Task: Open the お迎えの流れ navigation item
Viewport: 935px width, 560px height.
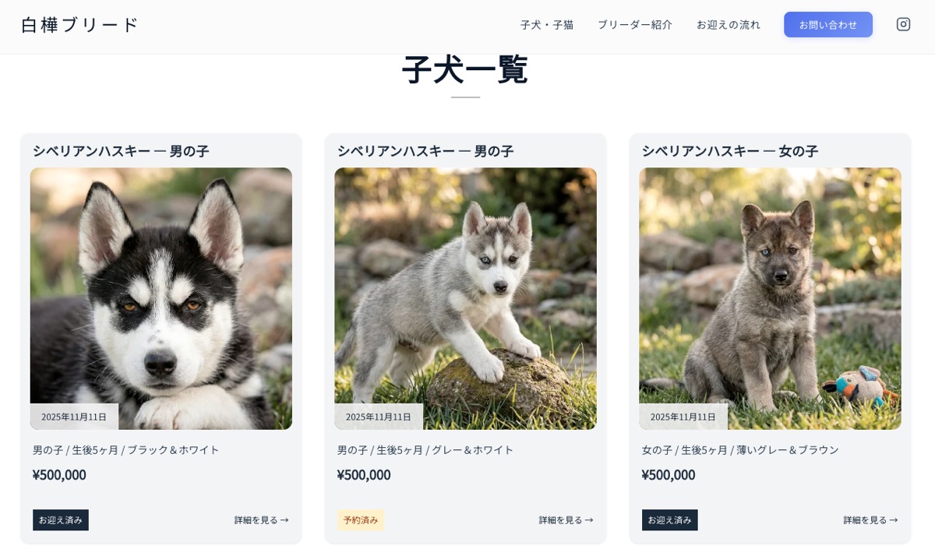Action: coord(729,24)
